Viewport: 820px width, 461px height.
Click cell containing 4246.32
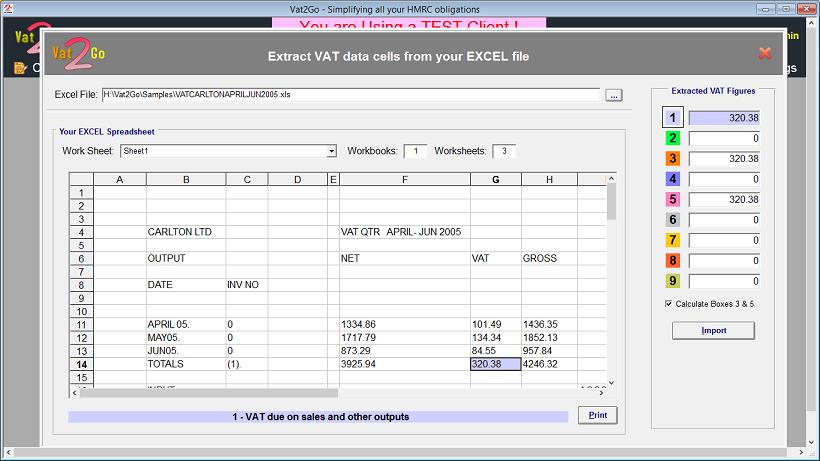[x=549, y=364]
